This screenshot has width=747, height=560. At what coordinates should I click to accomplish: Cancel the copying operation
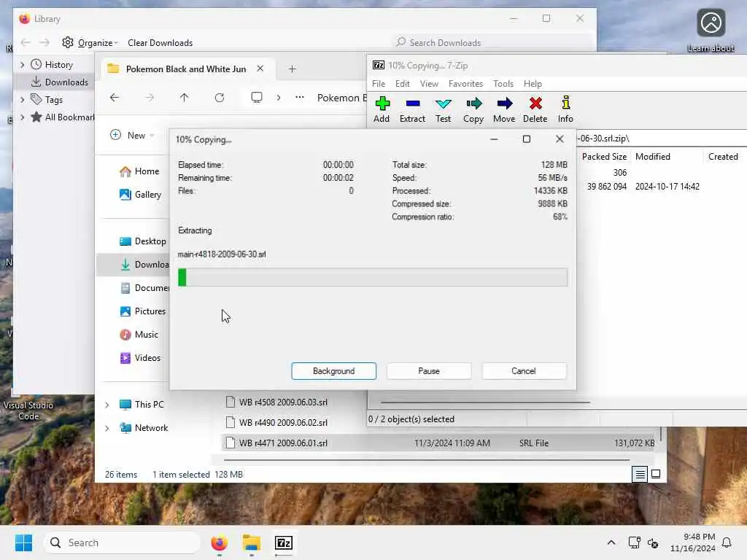click(x=524, y=371)
